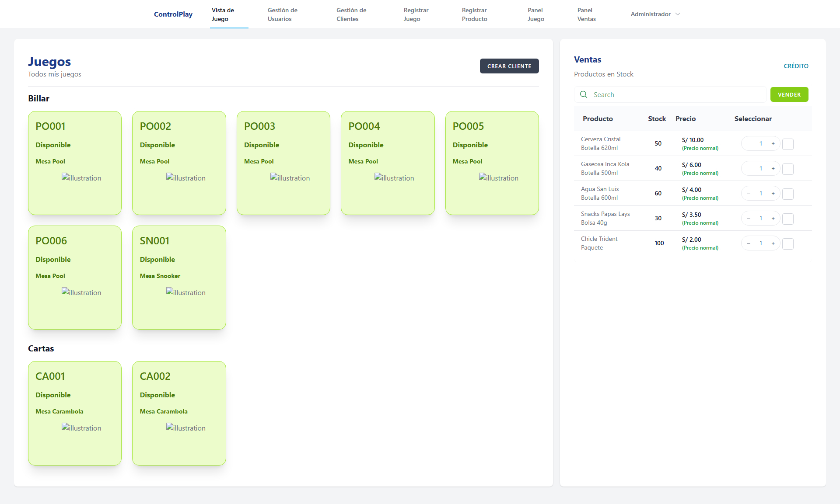840x504 pixels.
Task: Click the CRÉDITO link
Action: point(796,66)
